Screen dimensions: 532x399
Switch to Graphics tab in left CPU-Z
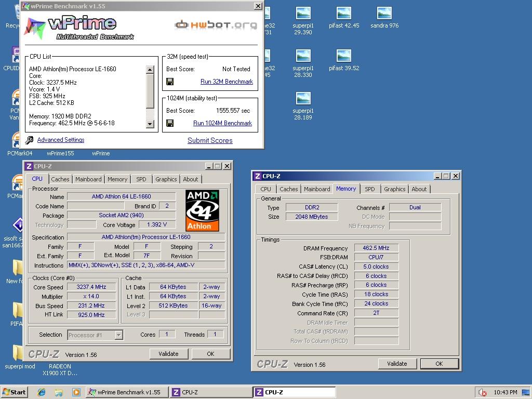(166, 179)
